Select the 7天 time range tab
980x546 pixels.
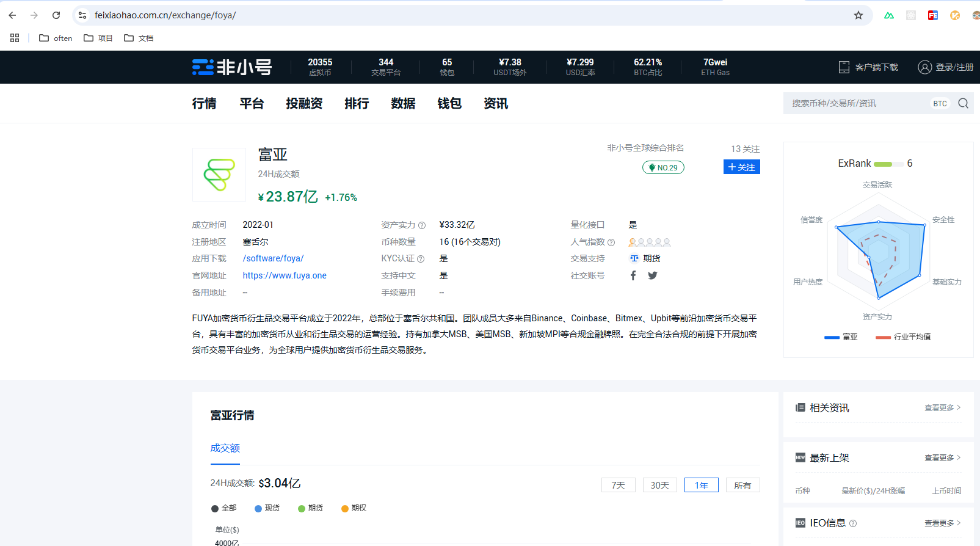(618, 486)
